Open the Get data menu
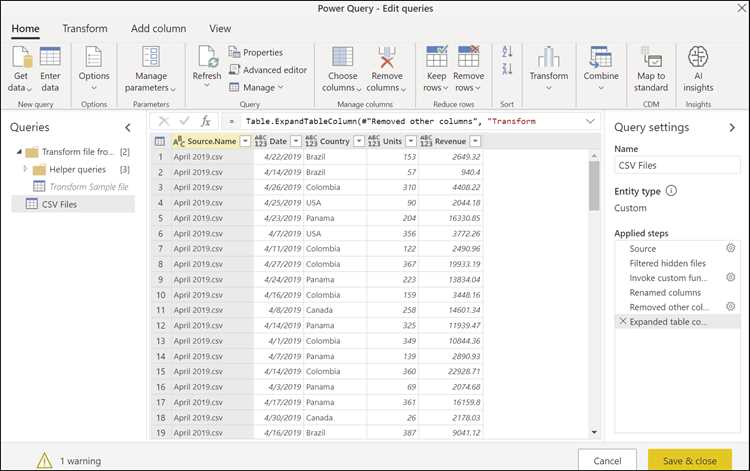This screenshot has height=471, width=750. tap(20, 69)
